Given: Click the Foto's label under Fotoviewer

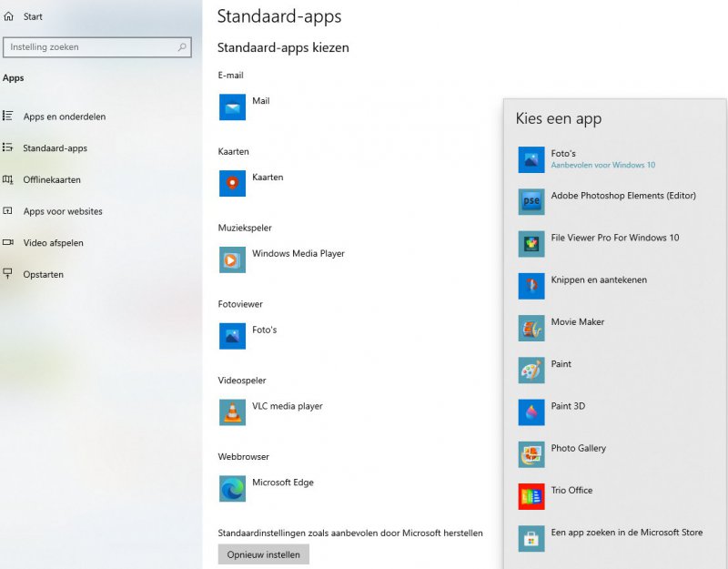Looking at the screenshot, I should pyautogui.click(x=264, y=330).
